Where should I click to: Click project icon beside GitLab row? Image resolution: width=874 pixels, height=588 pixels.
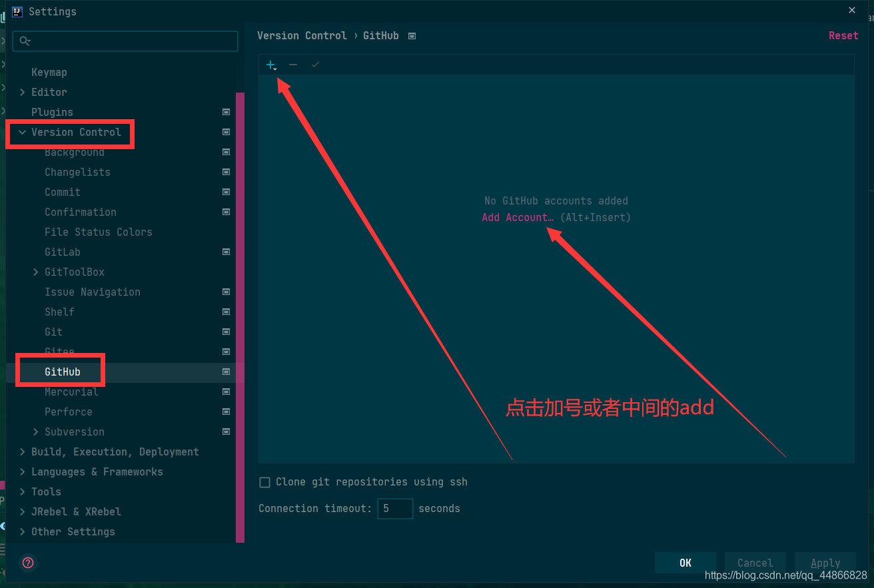226,252
